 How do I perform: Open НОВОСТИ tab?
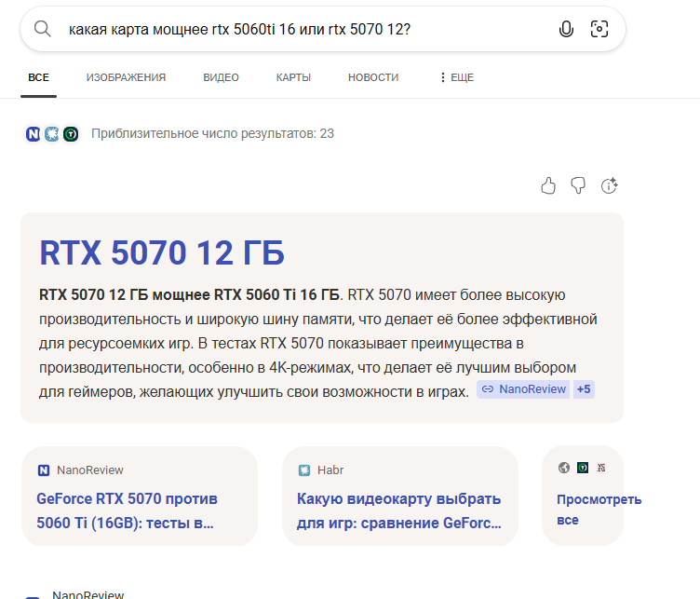373,77
